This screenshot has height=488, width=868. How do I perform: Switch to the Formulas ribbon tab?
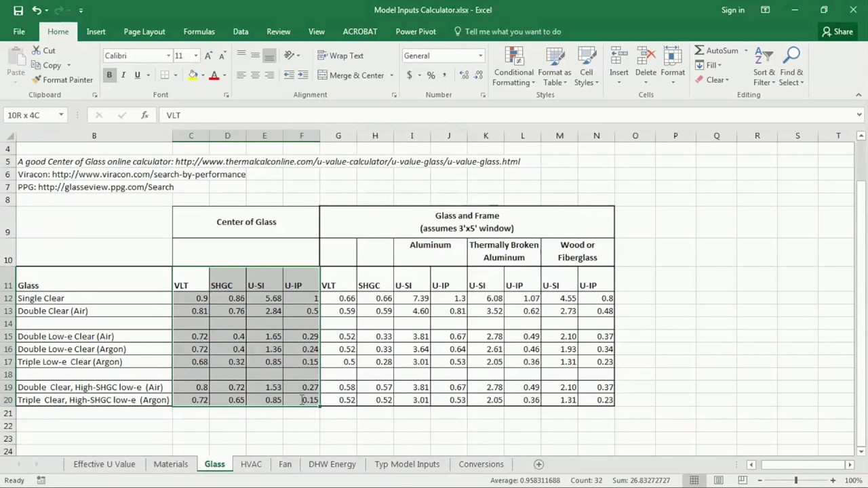click(x=199, y=32)
